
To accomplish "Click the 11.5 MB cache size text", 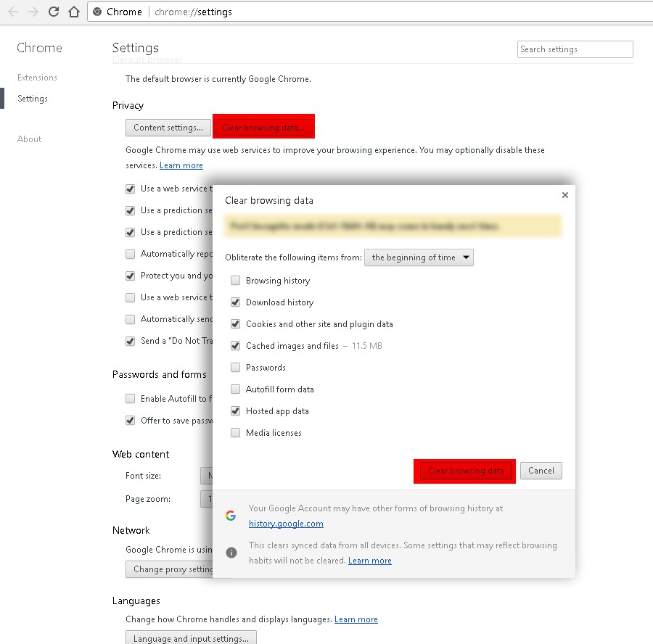I will tap(366, 345).
